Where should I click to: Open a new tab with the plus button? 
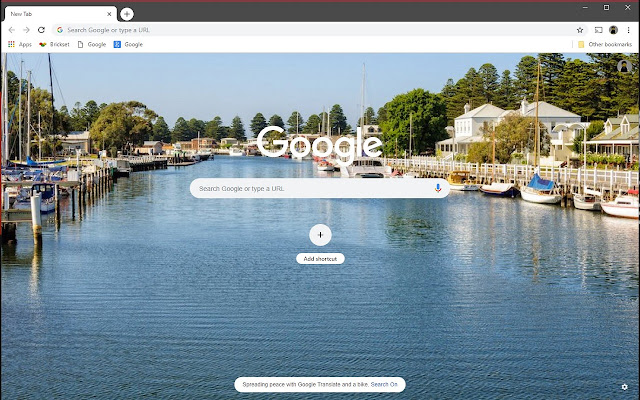(x=127, y=14)
